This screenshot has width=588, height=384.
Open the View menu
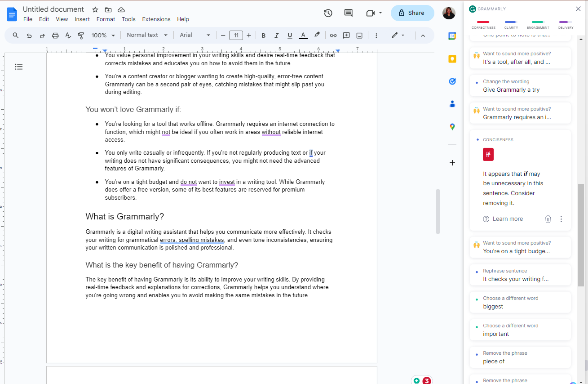coord(62,19)
